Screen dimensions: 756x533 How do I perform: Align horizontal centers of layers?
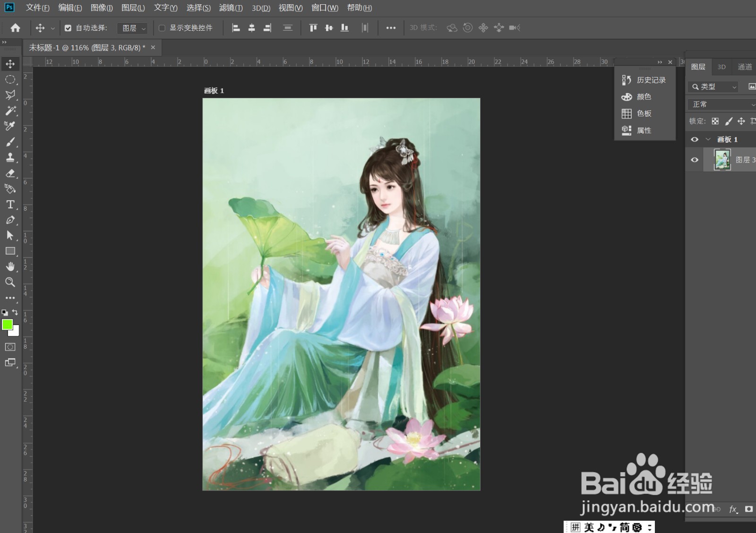click(252, 28)
